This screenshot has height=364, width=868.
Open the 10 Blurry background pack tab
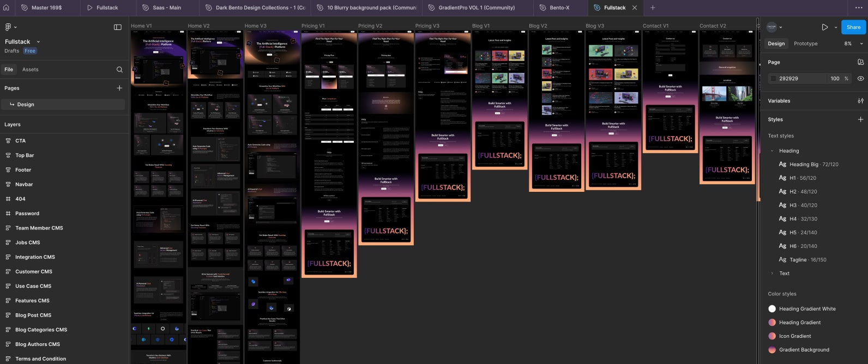pos(367,8)
